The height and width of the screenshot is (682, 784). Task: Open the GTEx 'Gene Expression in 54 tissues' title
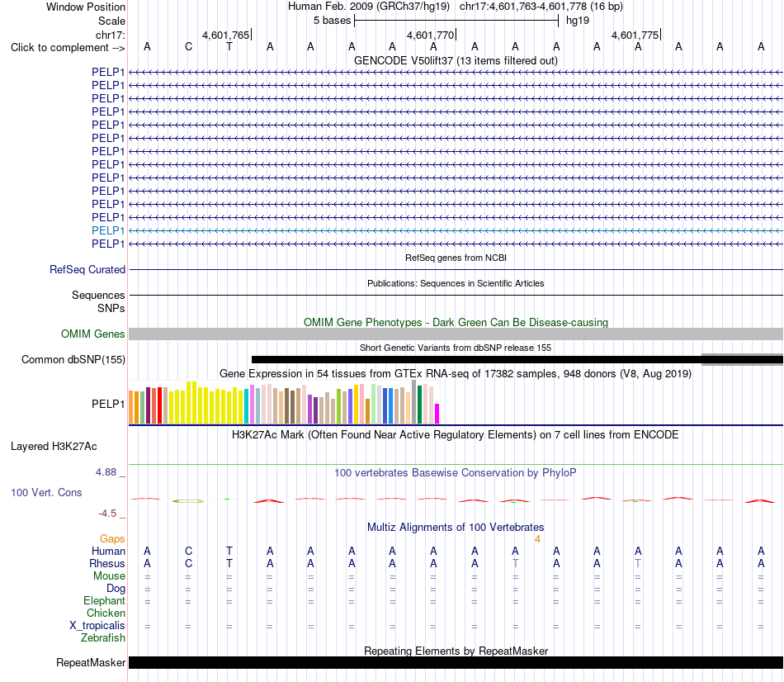pos(456,374)
